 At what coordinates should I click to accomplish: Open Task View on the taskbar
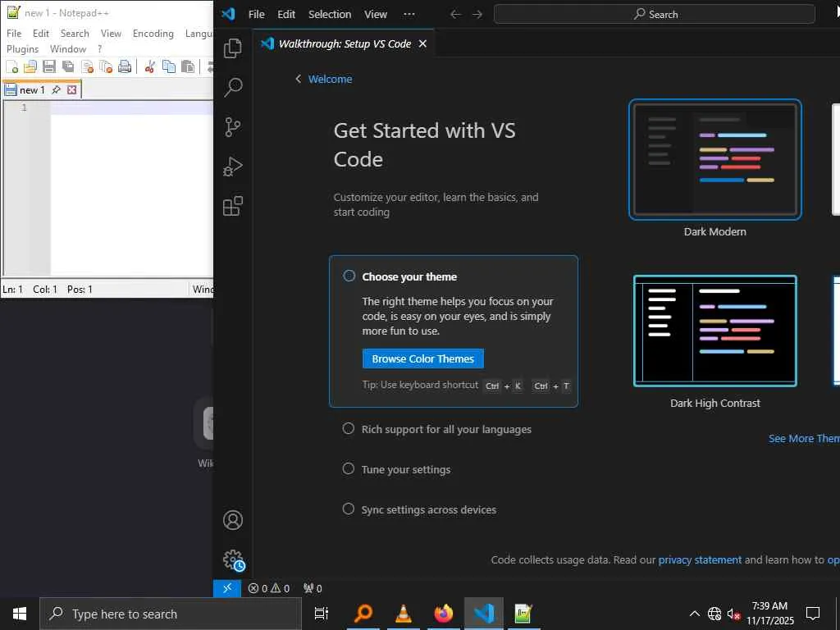322,614
